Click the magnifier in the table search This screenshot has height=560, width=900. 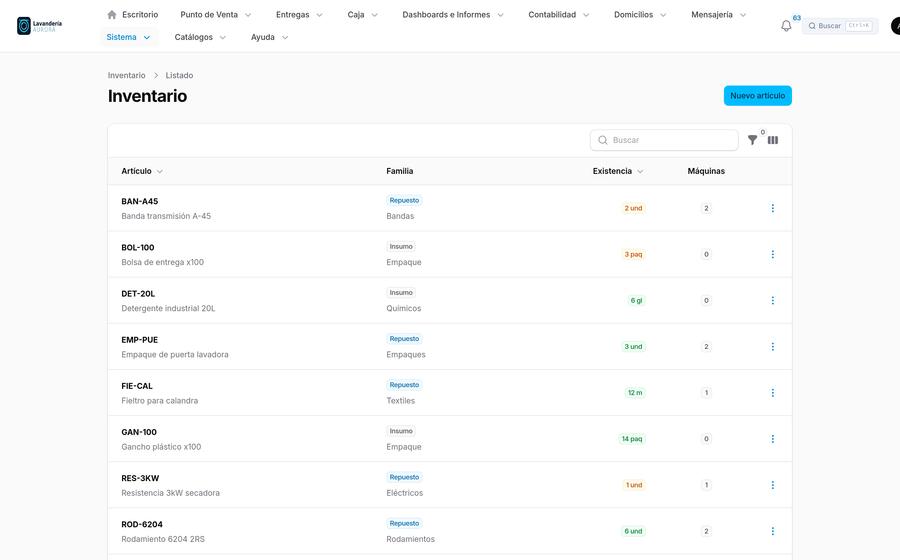(603, 140)
